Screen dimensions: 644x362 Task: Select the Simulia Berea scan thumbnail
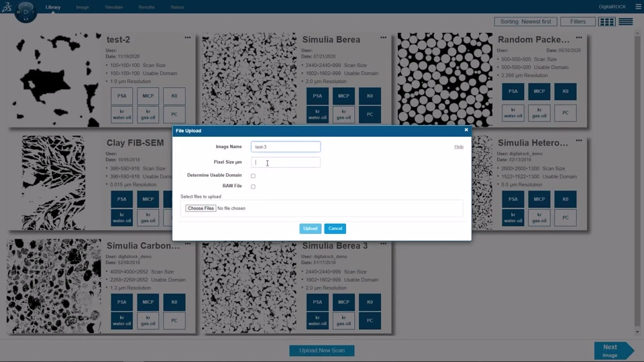[x=249, y=79]
